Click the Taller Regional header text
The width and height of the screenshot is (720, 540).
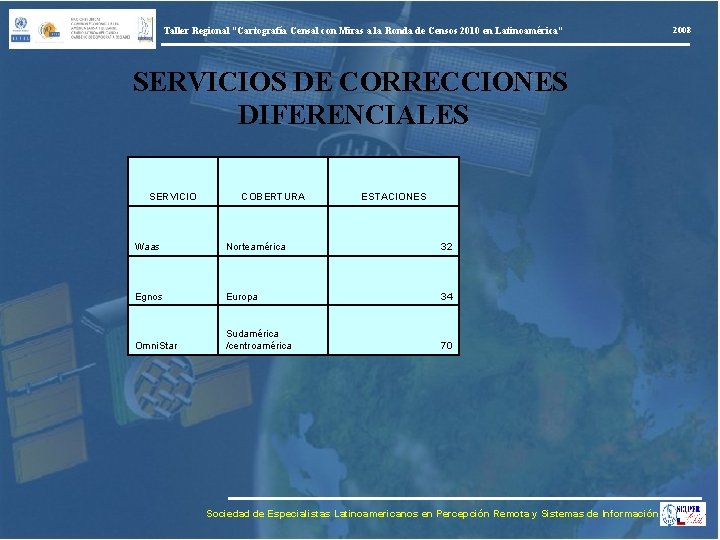[x=363, y=31]
